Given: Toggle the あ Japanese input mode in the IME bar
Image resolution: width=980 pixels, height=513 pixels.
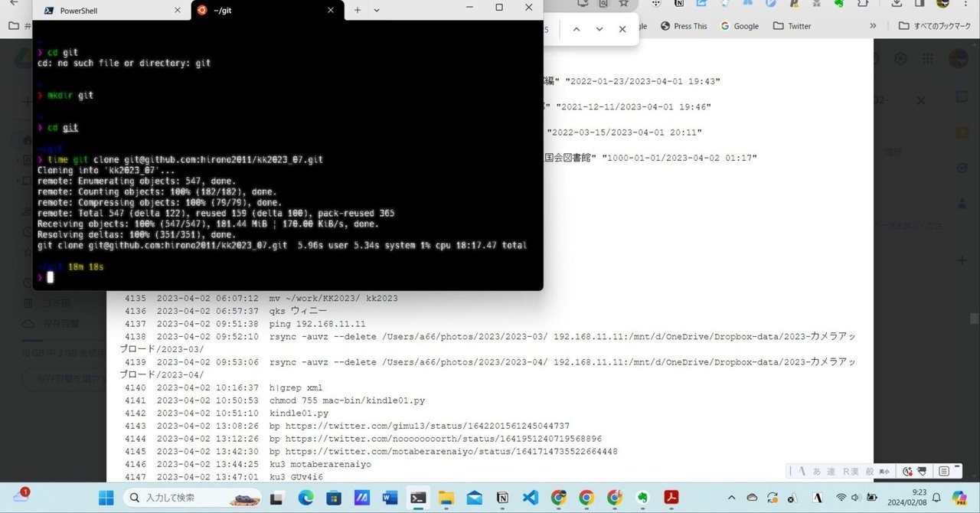Looking at the screenshot, I should 816,471.
